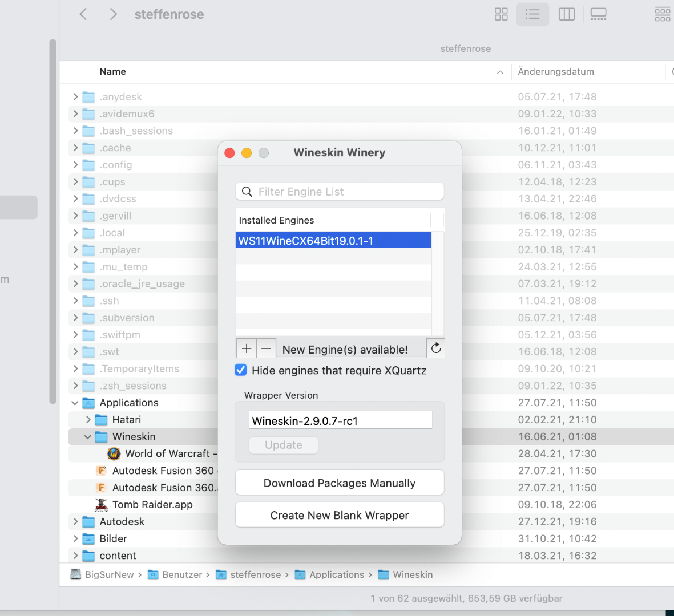
Task: Click the search magnifier in Filter Engine List
Action: point(247,192)
